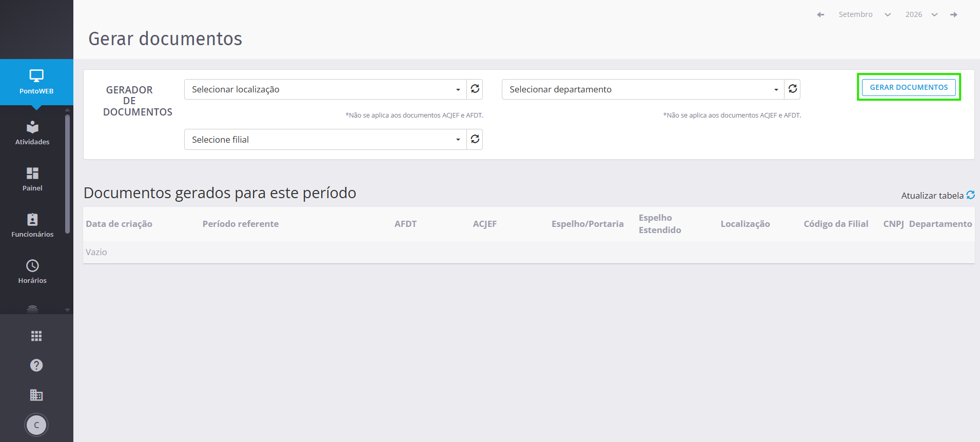Click the Data de criação column header
The height and width of the screenshot is (442, 980).
(119, 224)
